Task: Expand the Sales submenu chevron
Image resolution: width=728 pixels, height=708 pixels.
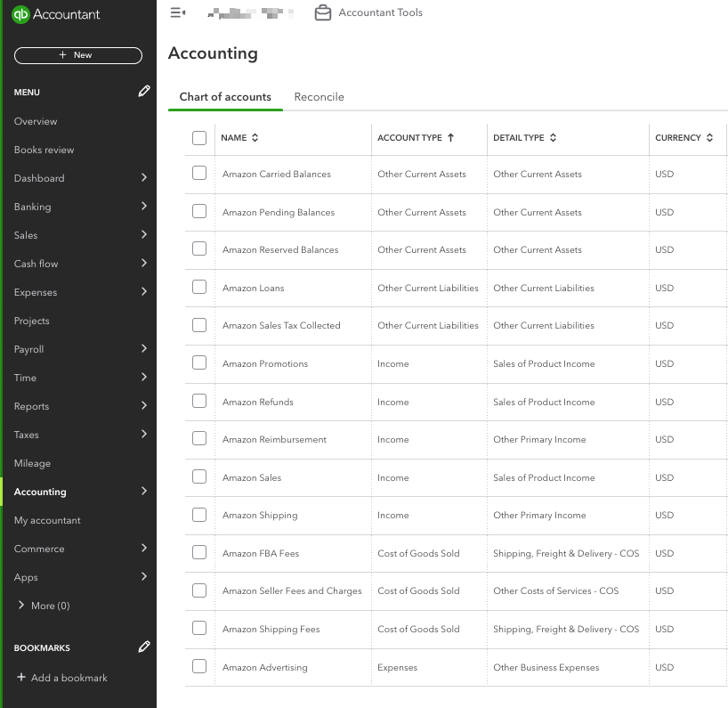Action: point(144,234)
